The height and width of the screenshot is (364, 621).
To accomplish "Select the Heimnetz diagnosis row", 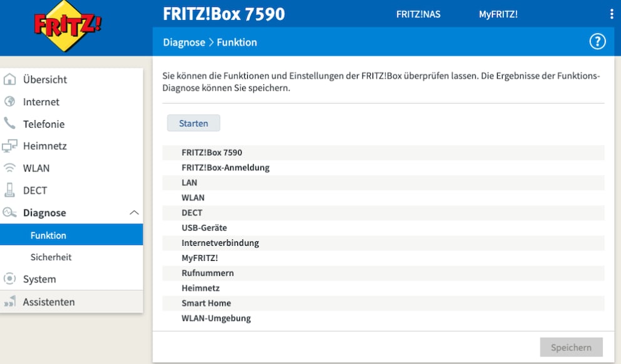I will 383,288.
